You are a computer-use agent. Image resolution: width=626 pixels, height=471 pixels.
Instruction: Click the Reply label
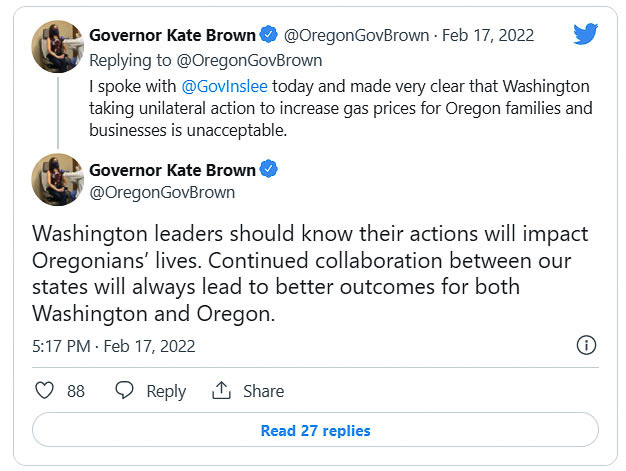point(166,391)
